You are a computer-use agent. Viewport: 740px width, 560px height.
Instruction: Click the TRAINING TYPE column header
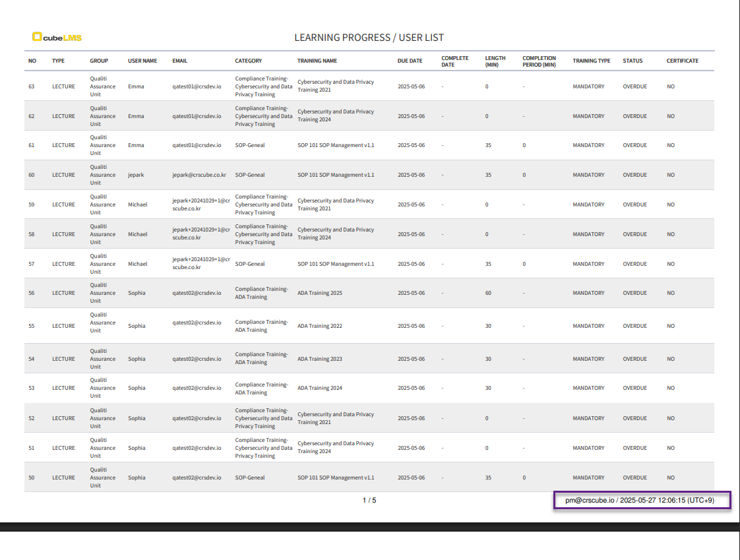point(591,61)
